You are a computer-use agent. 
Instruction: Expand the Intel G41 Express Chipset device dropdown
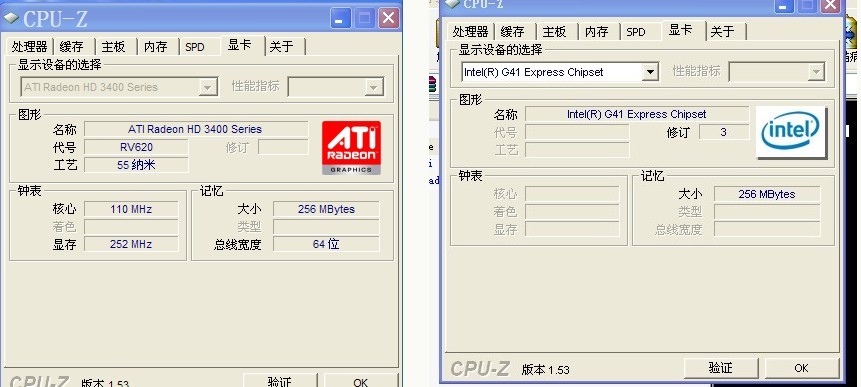click(650, 72)
